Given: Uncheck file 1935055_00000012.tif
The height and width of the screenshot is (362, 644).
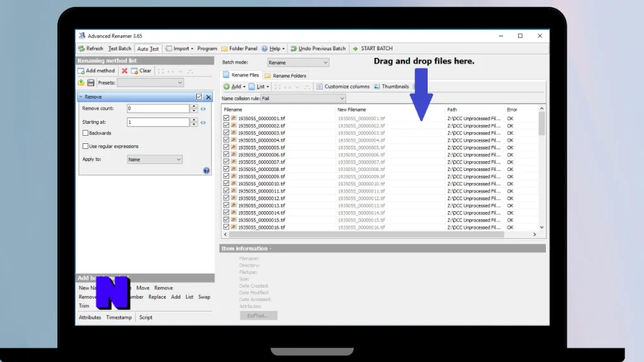Looking at the screenshot, I should tap(226, 198).
